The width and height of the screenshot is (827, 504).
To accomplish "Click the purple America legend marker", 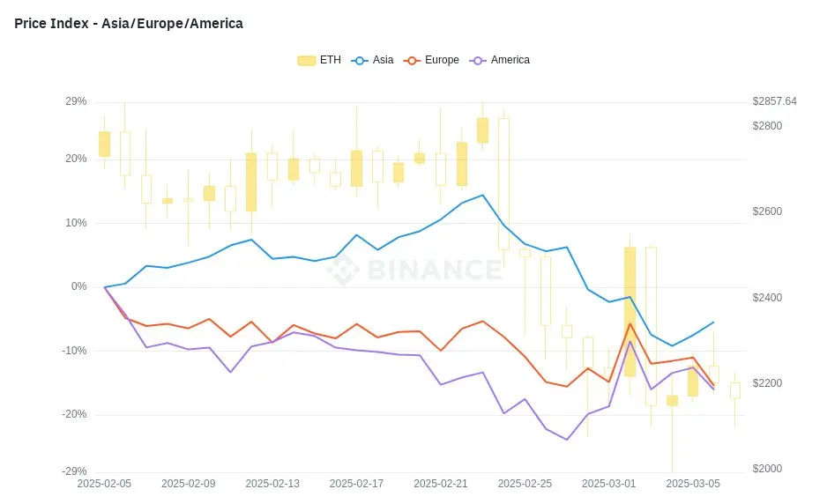I will tap(477, 61).
